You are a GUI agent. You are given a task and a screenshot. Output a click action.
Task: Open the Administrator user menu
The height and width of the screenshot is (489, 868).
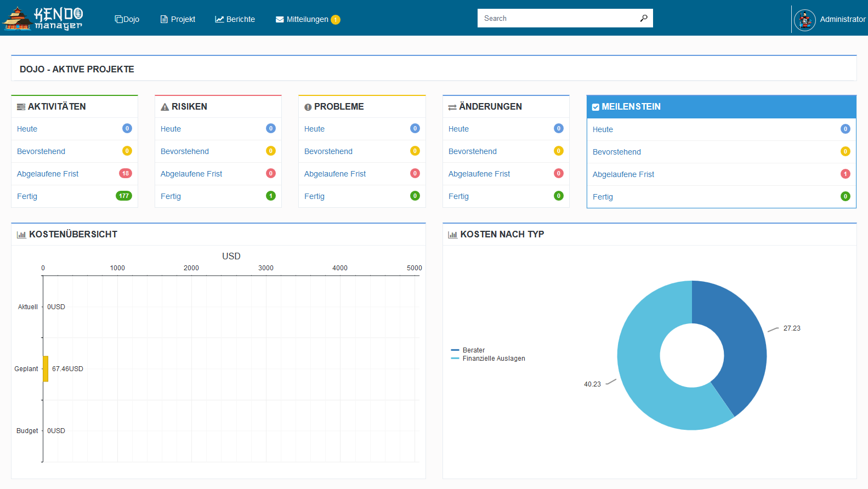[842, 19]
